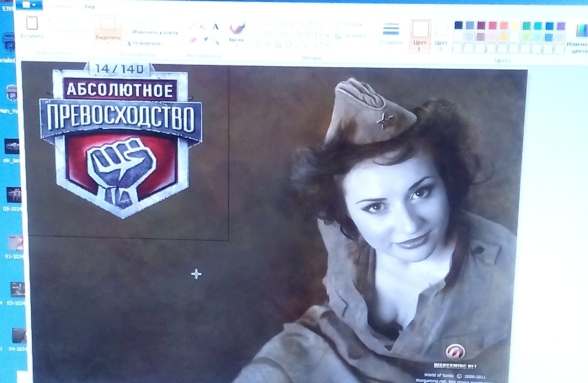
Task: Open the 04-1024 desktop image file
Action: 18,339
